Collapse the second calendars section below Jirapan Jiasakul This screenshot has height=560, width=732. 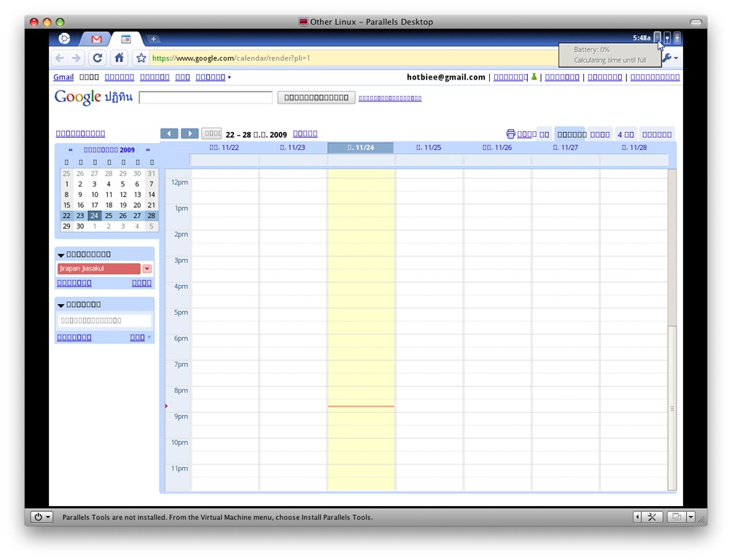61,305
